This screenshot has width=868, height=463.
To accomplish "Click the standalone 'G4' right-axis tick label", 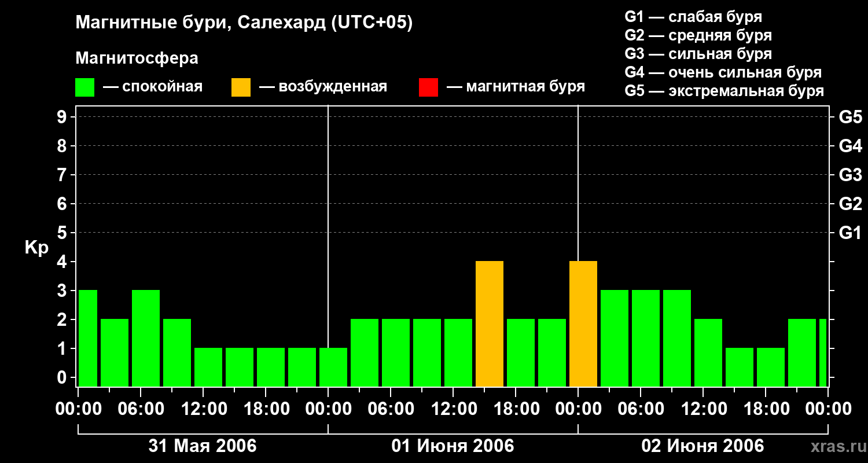I will 850,146.
